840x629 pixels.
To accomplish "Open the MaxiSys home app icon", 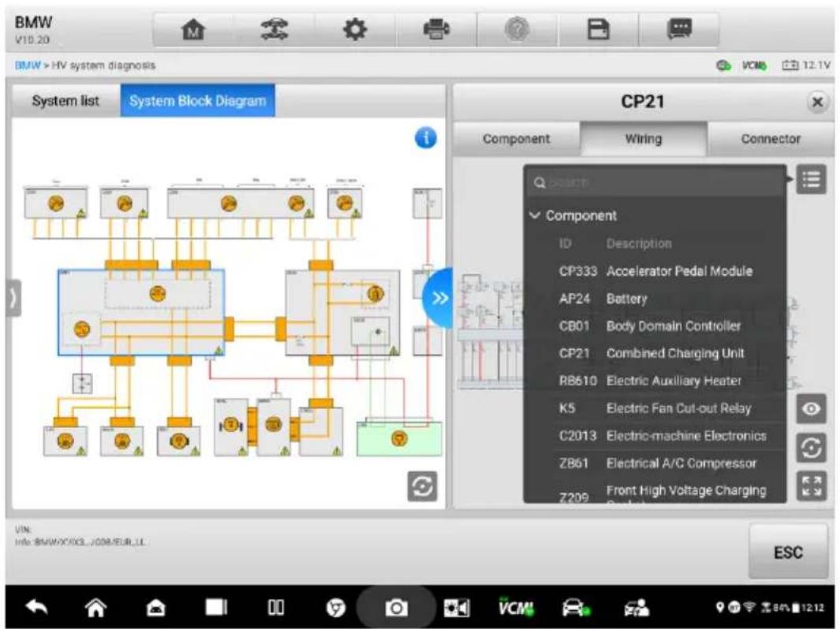I will (x=156, y=608).
